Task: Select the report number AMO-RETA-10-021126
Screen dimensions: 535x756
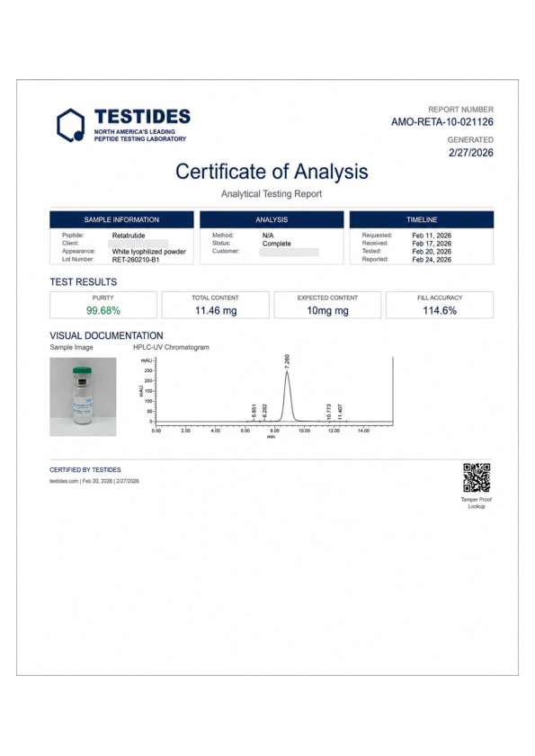Action: (x=441, y=122)
